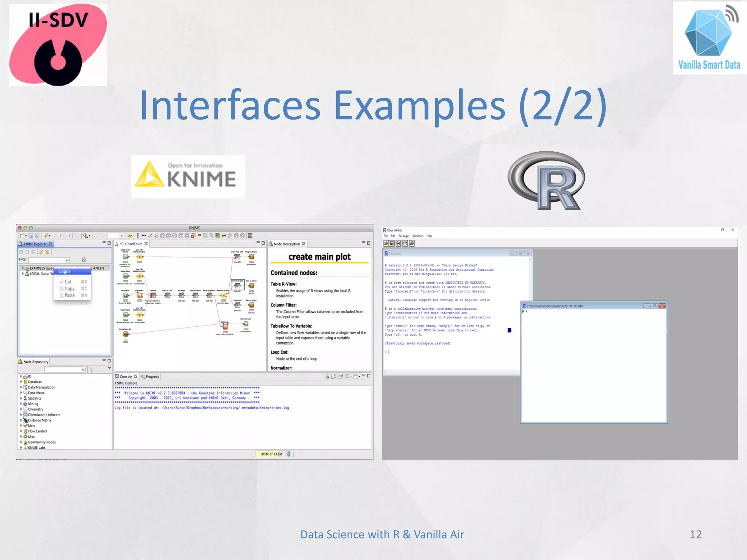This screenshot has height=560, width=747.
Task: Click KNIME grid settings toolbar icon
Action: coord(250,236)
